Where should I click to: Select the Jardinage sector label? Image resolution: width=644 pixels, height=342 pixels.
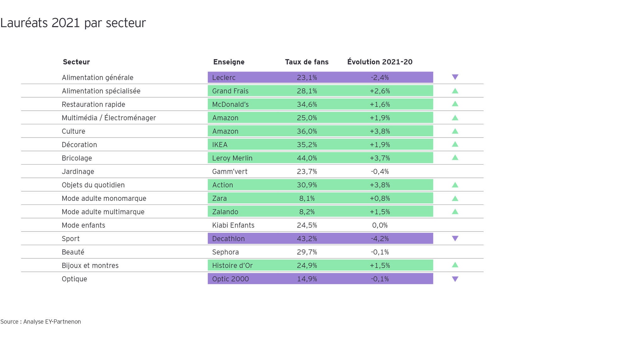[78, 171]
